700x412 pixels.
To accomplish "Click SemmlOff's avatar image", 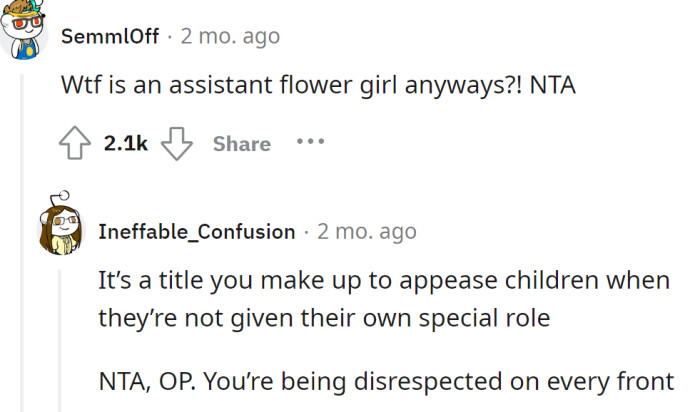I will (x=25, y=32).
